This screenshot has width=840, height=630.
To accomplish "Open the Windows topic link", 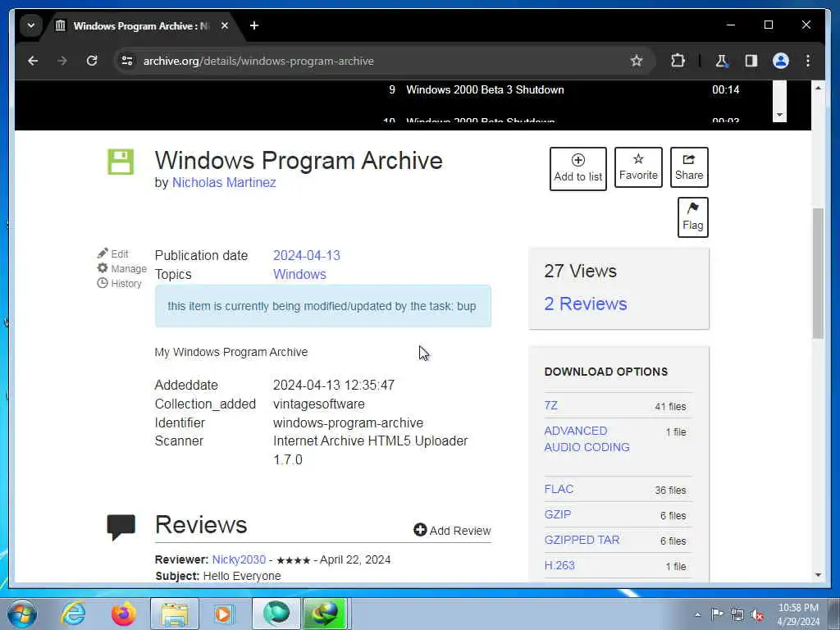I will pyautogui.click(x=299, y=274).
